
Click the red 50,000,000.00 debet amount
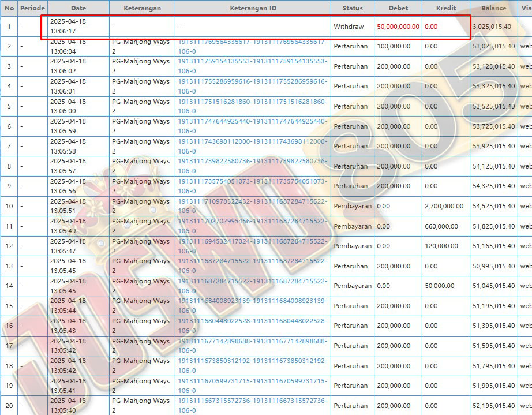[398, 27]
